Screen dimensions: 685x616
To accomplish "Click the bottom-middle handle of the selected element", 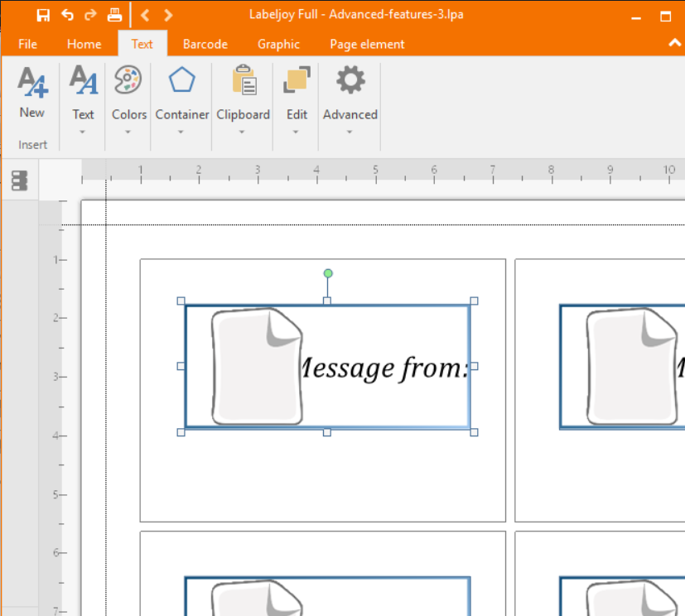I will 327,432.
